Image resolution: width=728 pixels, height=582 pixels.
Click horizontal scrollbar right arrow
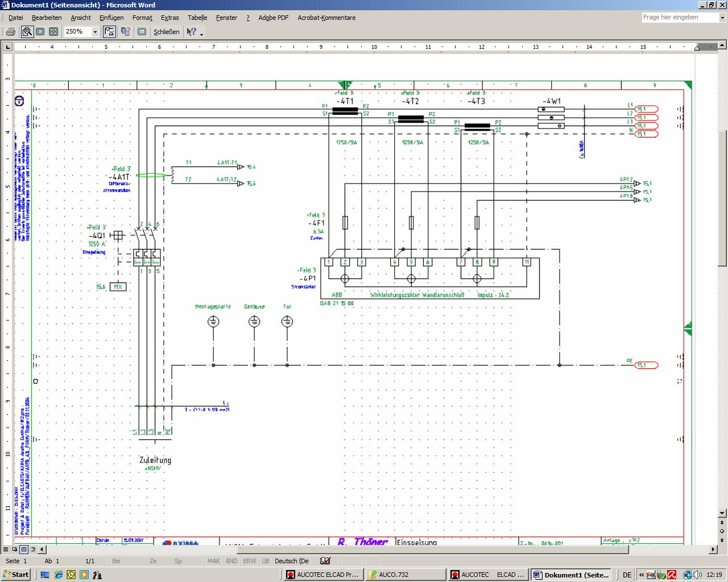point(713,550)
